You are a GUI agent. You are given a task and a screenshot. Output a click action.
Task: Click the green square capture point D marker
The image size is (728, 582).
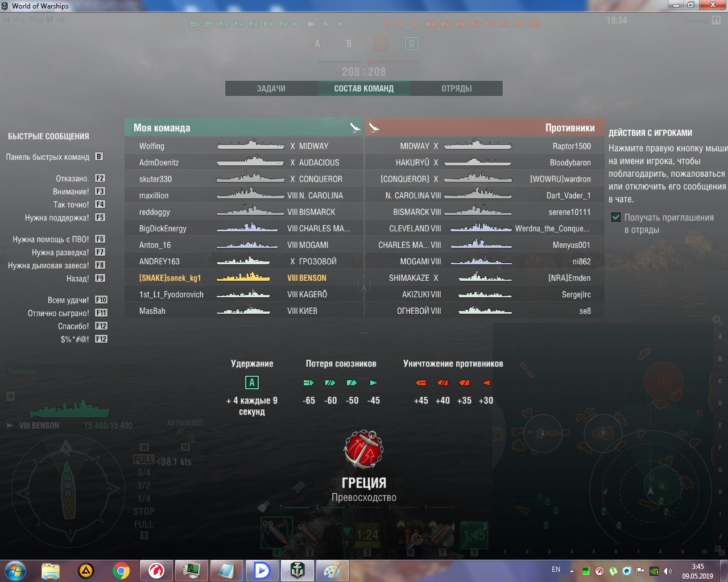(x=411, y=44)
